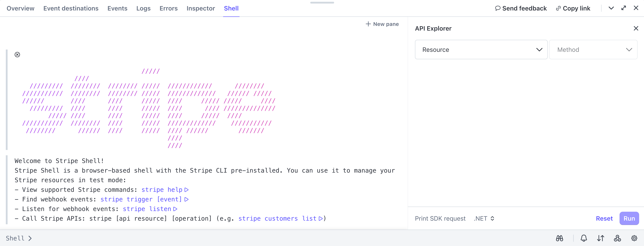
Task: Open the webhooks icon in bottom bar
Action: pos(617,238)
